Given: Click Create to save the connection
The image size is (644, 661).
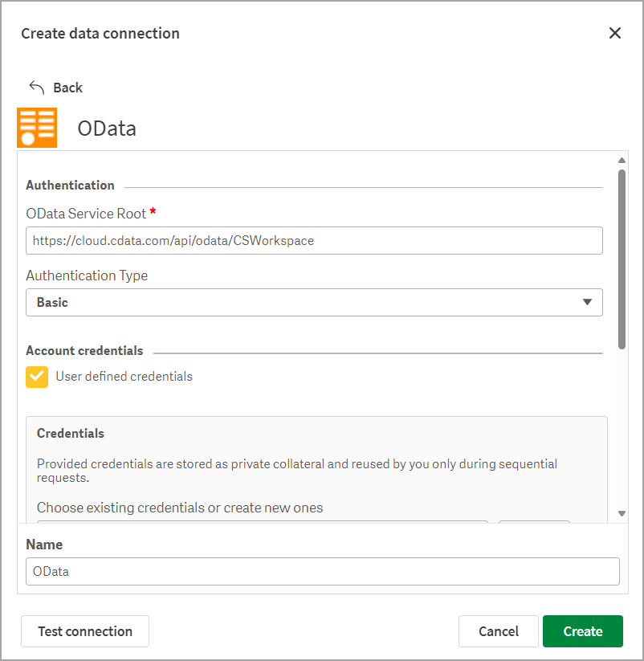Looking at the screenshot, I should pos(582,631).
